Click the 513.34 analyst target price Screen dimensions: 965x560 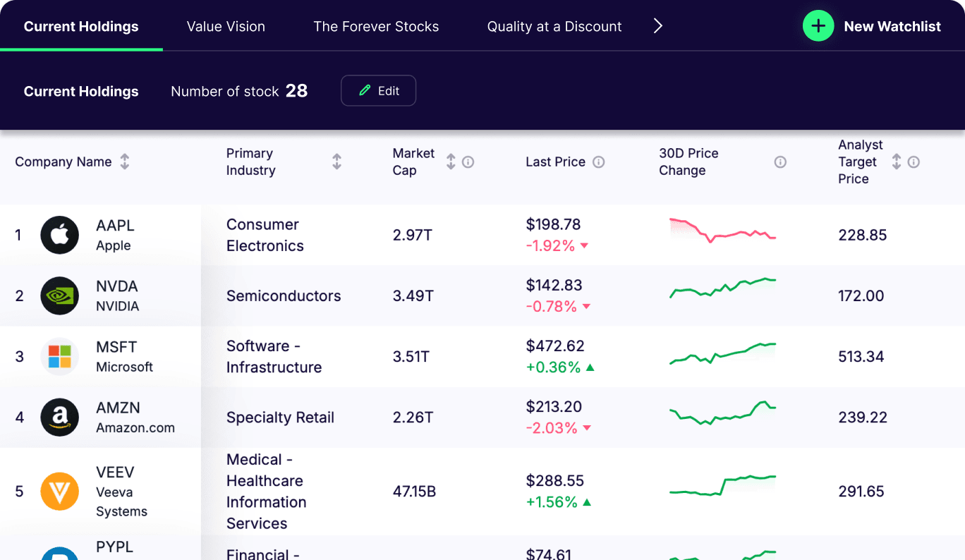(861, 356)
